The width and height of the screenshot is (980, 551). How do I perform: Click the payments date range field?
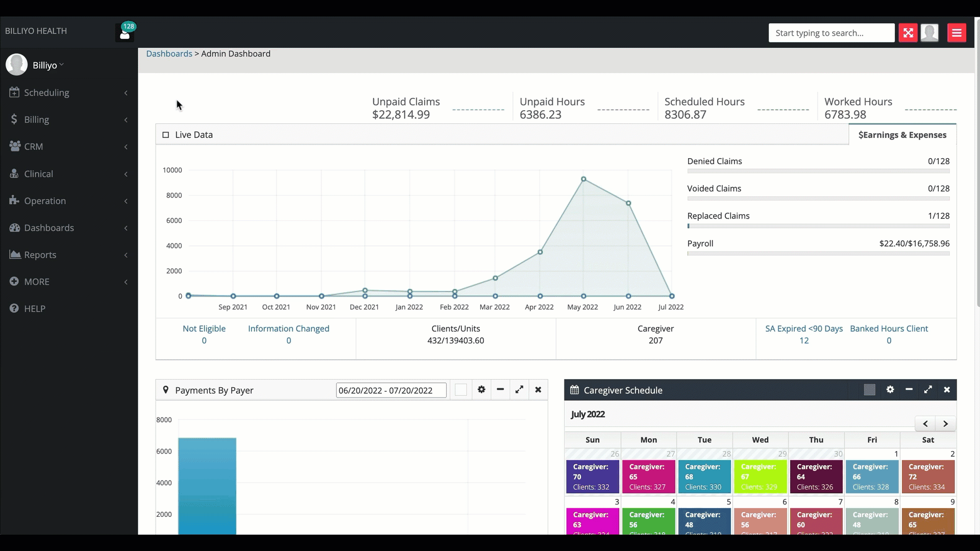point(391,391)
